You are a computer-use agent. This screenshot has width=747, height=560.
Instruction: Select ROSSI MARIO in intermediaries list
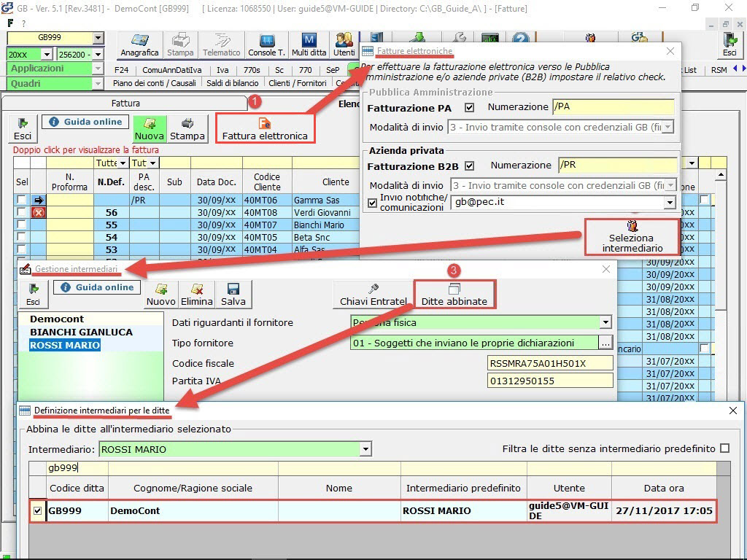tap(65, 345)
